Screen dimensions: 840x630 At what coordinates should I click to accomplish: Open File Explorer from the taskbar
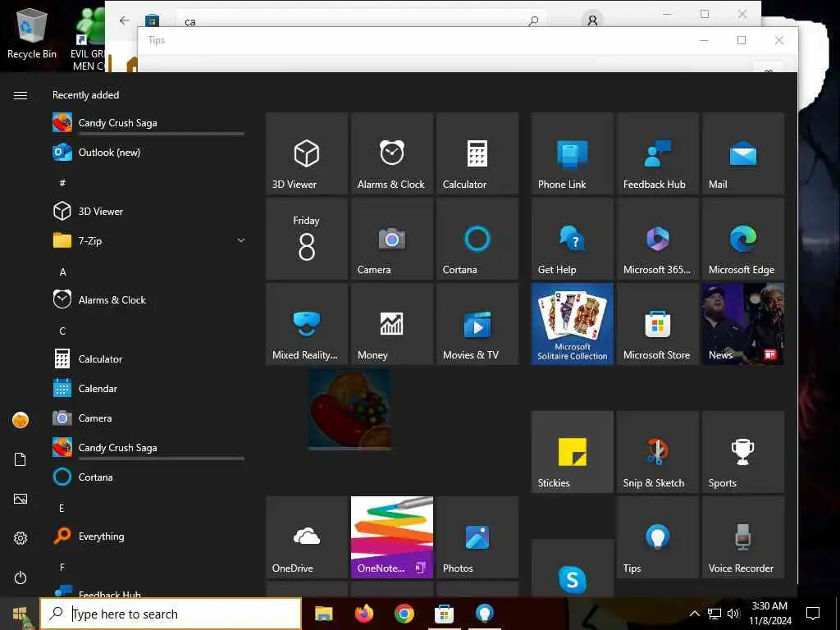click(x=323, y=614)
